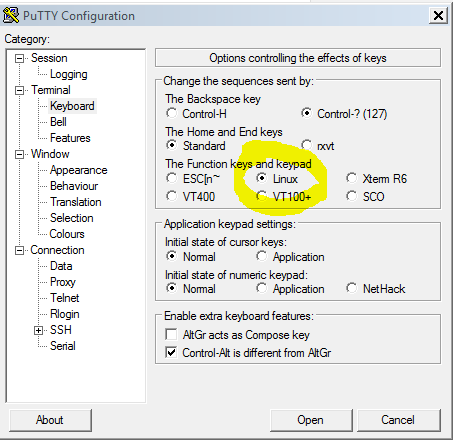Open the Serial settings category

pyautogui.click(x=63, y=346)
